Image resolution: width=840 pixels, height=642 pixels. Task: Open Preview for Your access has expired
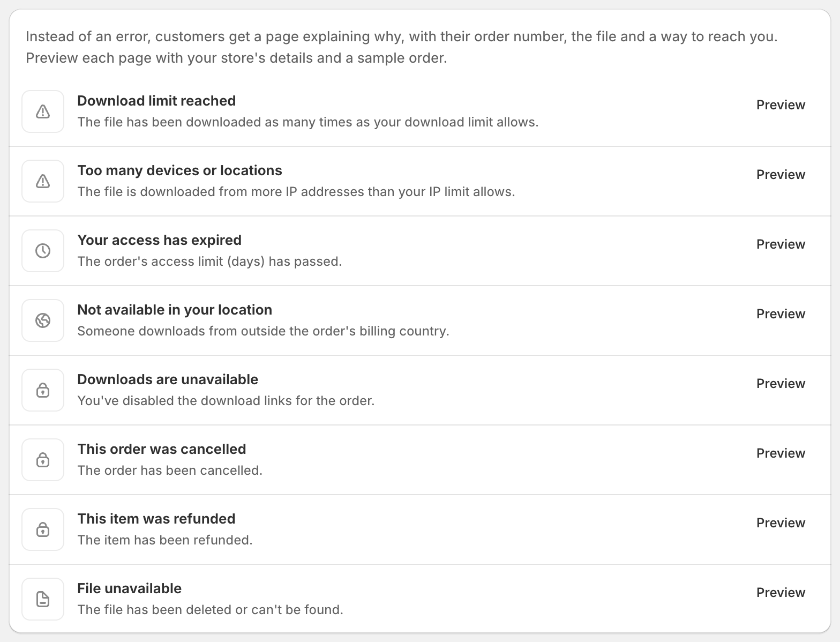(x=781, y=244)
